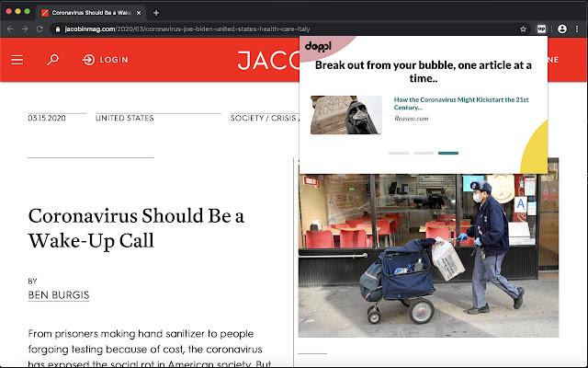
Task: Reload the page
Action: [x=40, y=29]
